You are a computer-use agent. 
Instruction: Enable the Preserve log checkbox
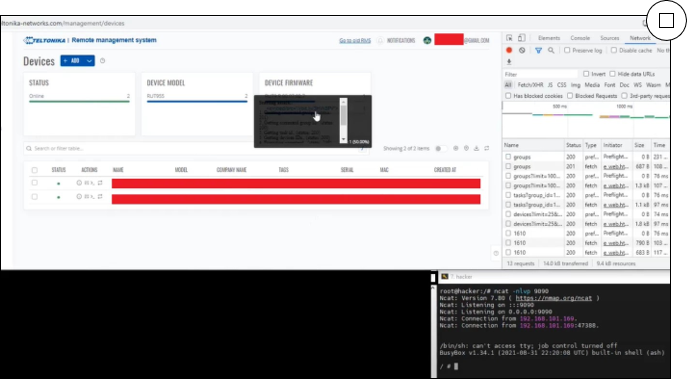[x=567, y=50]
